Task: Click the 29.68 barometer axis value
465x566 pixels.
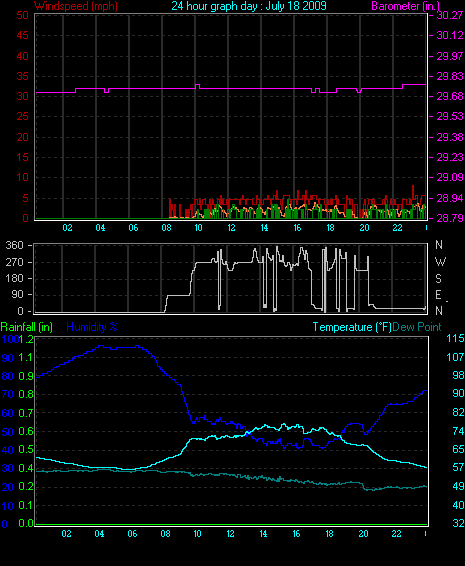Action: (450, 96)
